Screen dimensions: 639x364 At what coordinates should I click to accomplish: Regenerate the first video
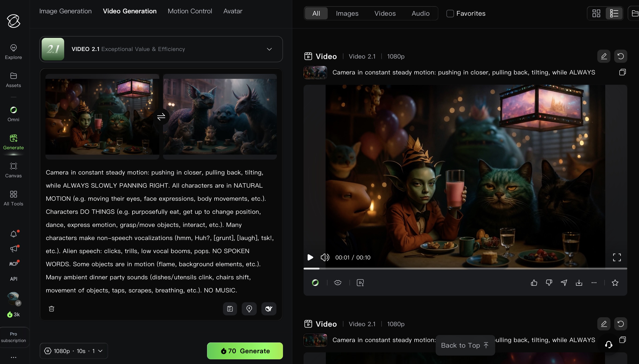pyautogui.click(x=621, y=56)
